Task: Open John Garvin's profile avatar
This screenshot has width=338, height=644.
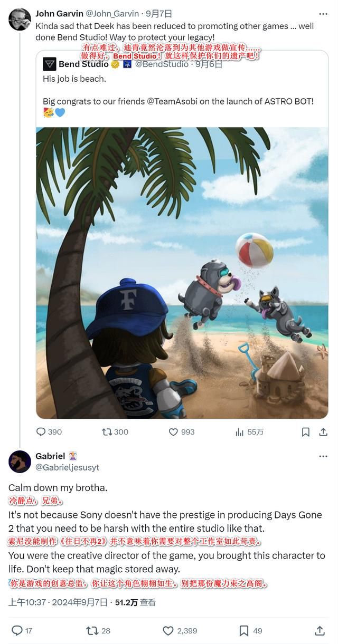Action: 20,19
